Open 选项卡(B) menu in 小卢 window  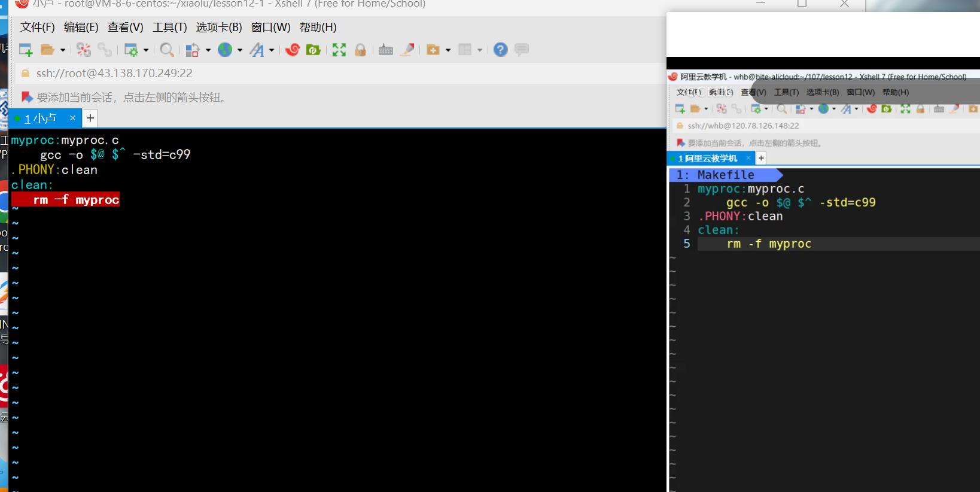tap(219, 28)
